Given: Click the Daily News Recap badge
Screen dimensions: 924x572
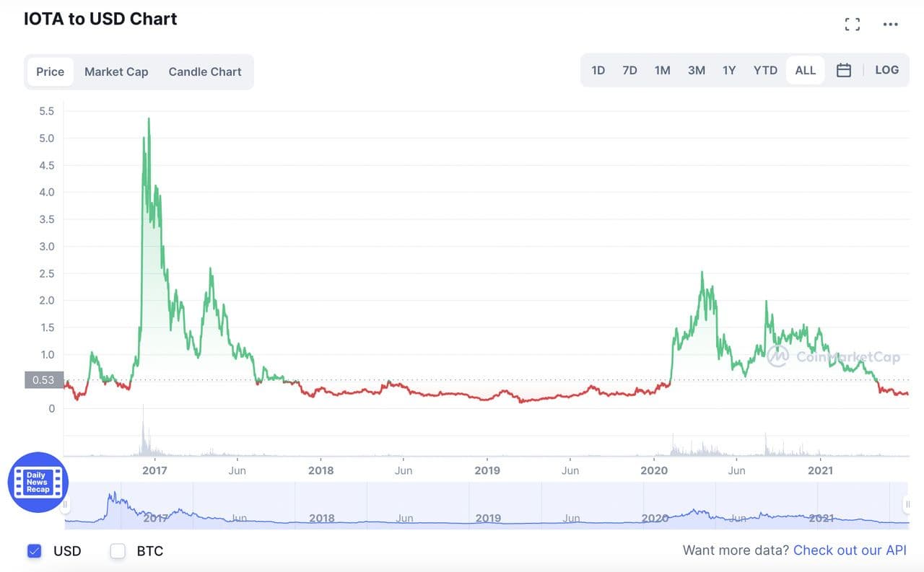Looking at the screenshot, I should (x=38, y=483).
